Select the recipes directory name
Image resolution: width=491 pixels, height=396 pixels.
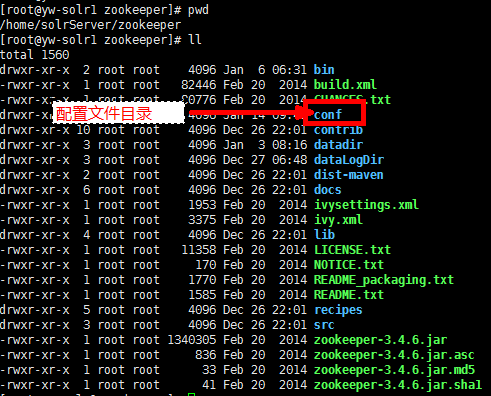(x=338, y=310)
